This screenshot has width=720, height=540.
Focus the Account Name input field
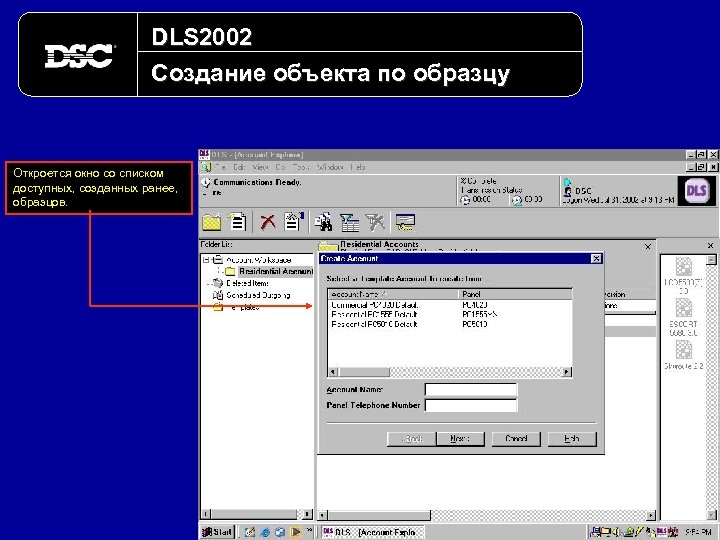click(x=471, y=390)
